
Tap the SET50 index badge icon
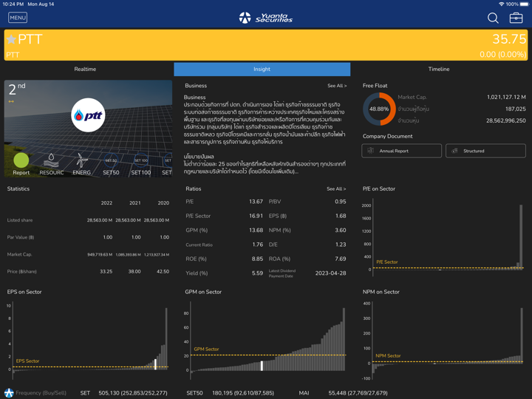click(111, 161)
